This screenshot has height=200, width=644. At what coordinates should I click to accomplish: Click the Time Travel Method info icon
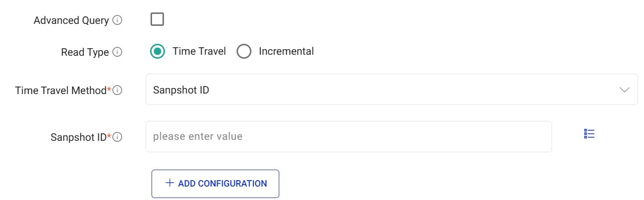click(x=117, y=91)
